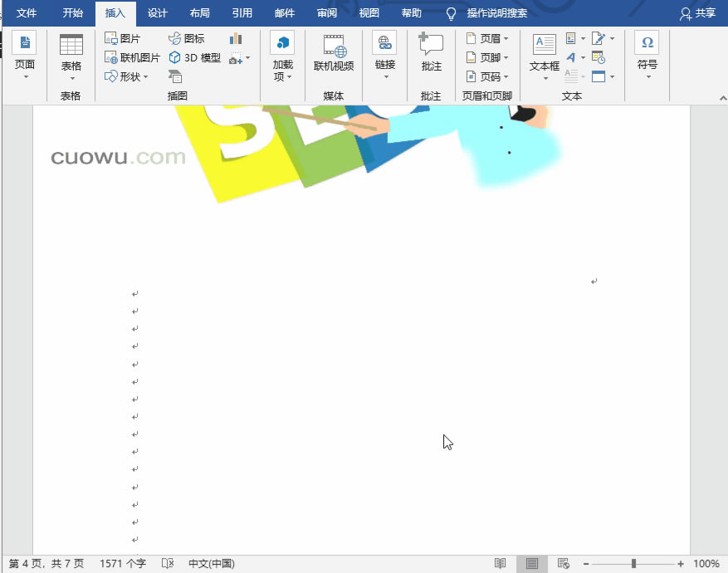Insert date and time
The image size is (728, 573).
point(599,57)
